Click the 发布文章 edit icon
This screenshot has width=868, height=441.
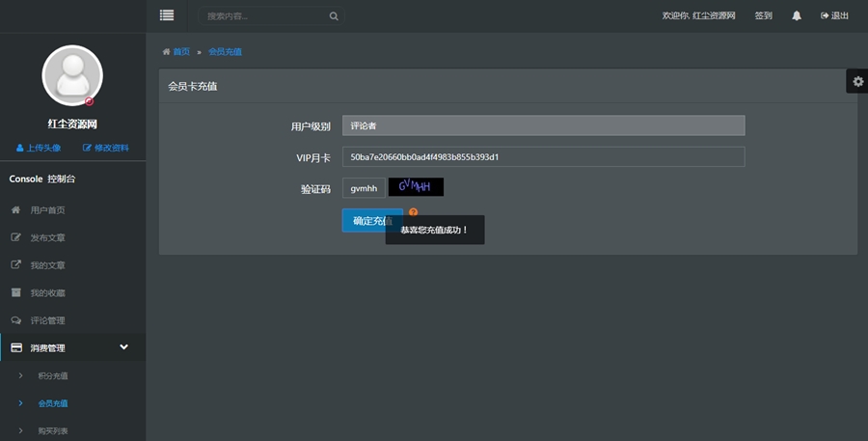coord(16,237)
